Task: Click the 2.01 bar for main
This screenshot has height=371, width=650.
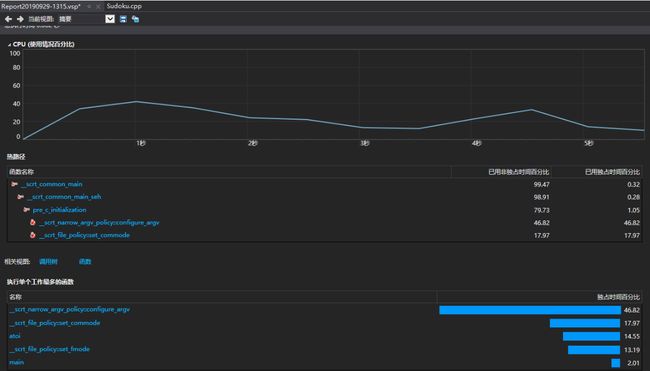Action: tap(616, 363)
